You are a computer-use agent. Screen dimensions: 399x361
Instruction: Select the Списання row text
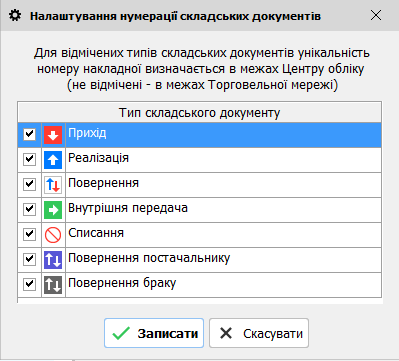(96, 233)
